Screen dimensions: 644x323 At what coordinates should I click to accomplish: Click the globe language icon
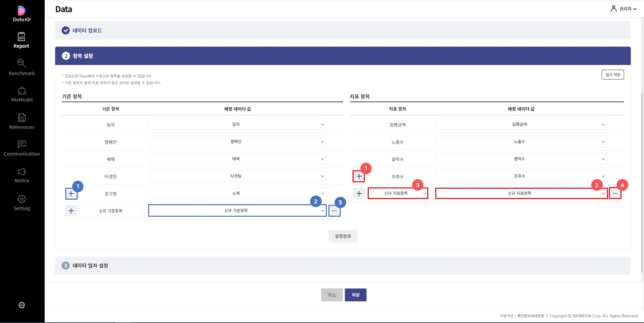tap(22, 305)
